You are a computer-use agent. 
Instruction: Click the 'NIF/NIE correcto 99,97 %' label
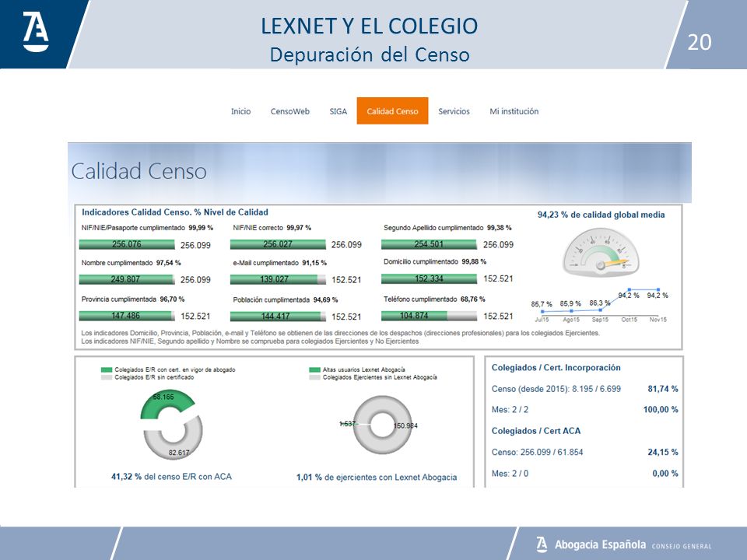(272, 228)
